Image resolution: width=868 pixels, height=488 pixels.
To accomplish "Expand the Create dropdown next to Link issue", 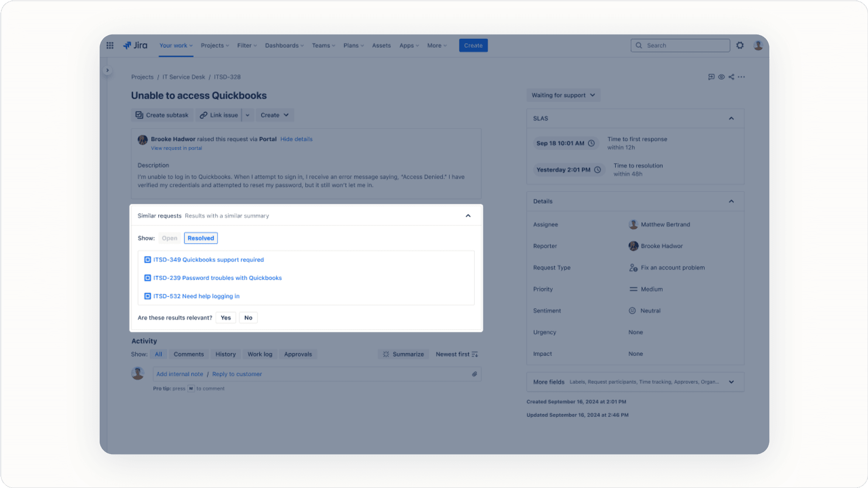I will pos(247,115).
